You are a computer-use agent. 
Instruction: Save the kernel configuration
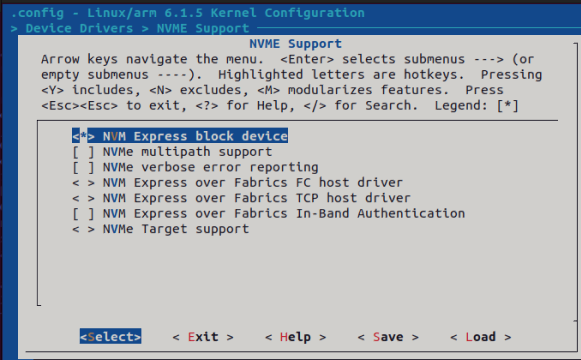coord(388,337)
